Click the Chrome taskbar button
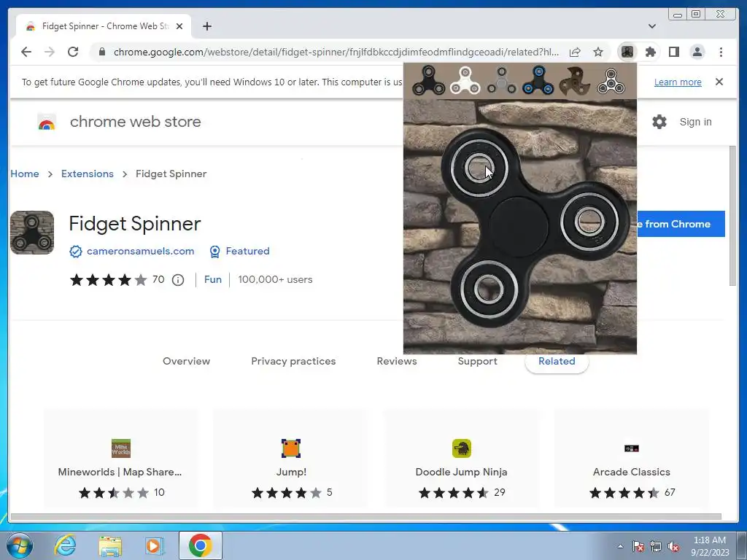 200,545
